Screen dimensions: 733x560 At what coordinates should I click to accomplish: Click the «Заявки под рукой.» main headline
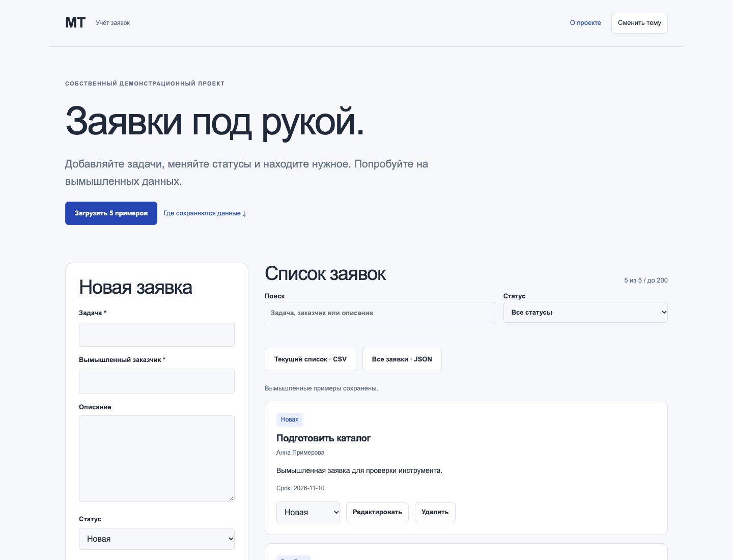215,121
